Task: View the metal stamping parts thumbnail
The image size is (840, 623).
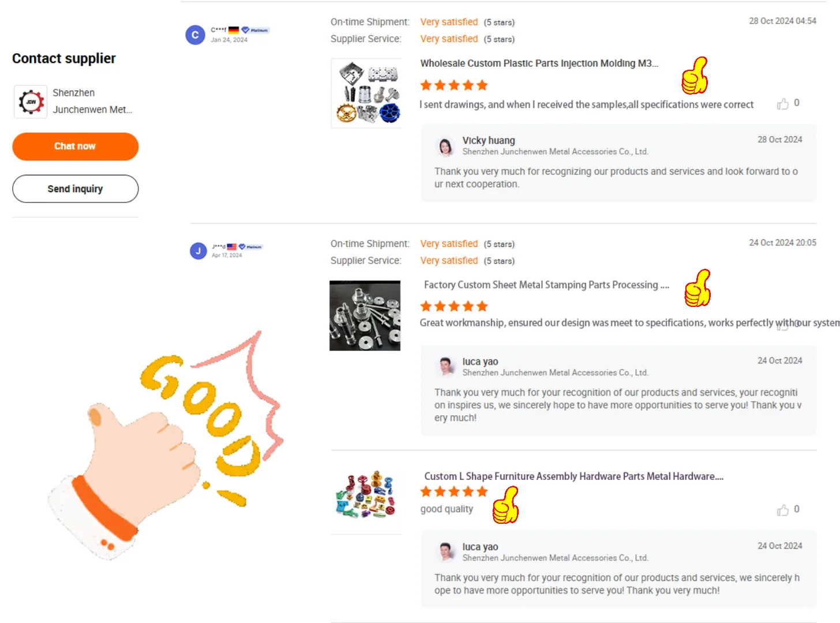Action: click(365, 316)
